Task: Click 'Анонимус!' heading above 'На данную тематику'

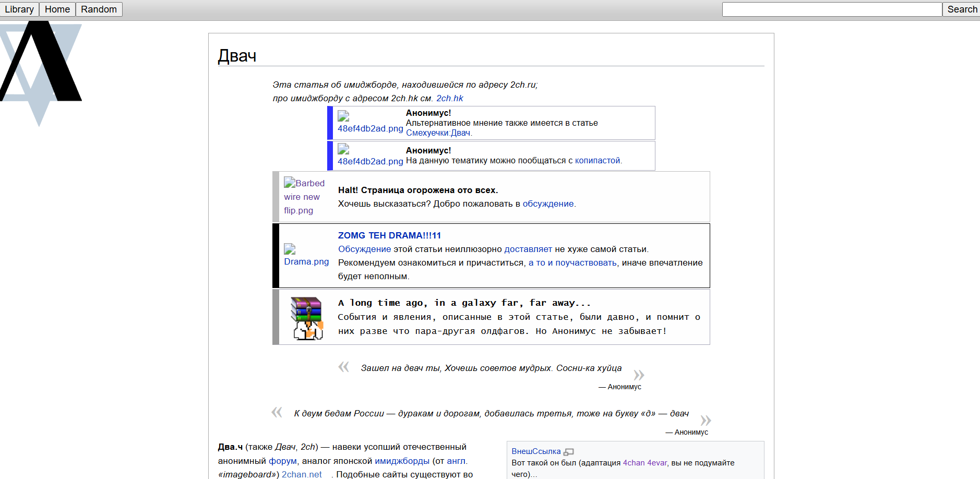Action: coord(428,150)
